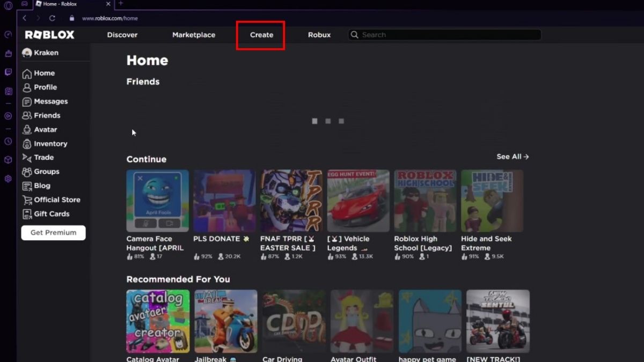Screen dimensions: 644x362
Task: Open Gift Cards in left navigation
Action: (x=46, y=213)
